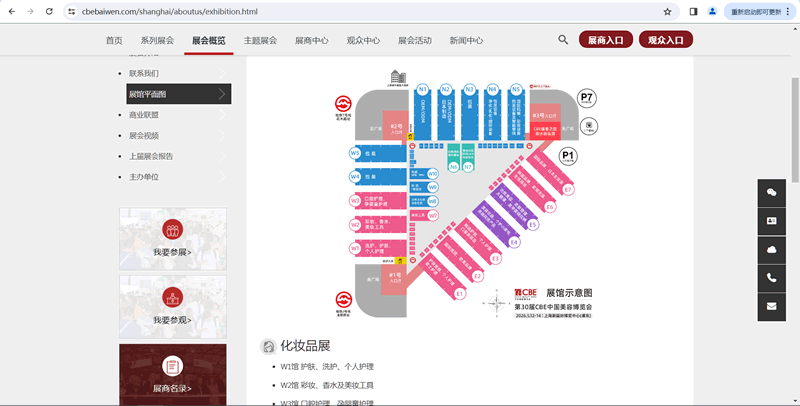This screenshot has height=406, width=800.
Task: Open the browser side panel icon
Action: (693, 12)
